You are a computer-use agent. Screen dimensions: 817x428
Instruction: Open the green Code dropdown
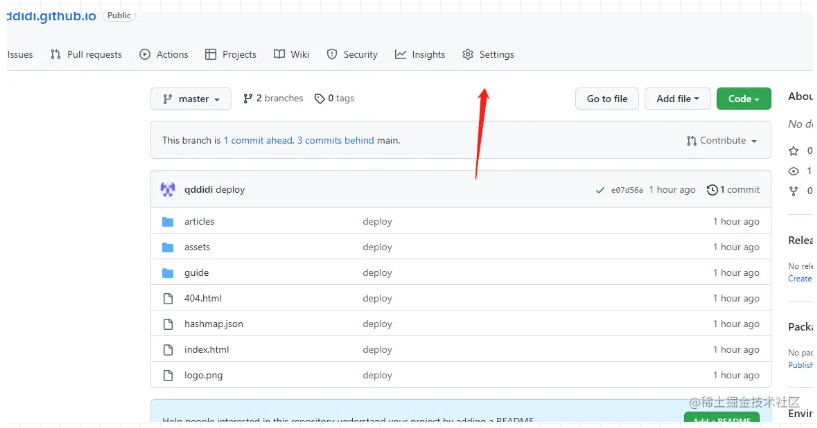[x=744, y=99]
